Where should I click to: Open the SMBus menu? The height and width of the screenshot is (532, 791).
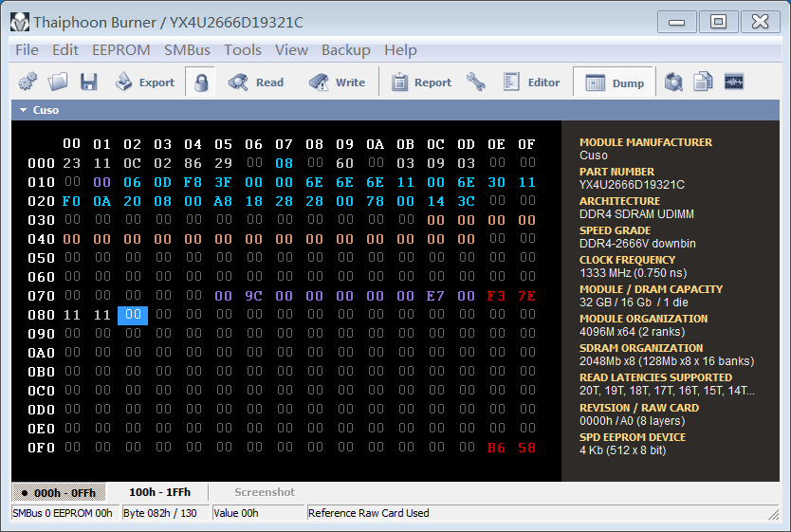tap(187, 50)
